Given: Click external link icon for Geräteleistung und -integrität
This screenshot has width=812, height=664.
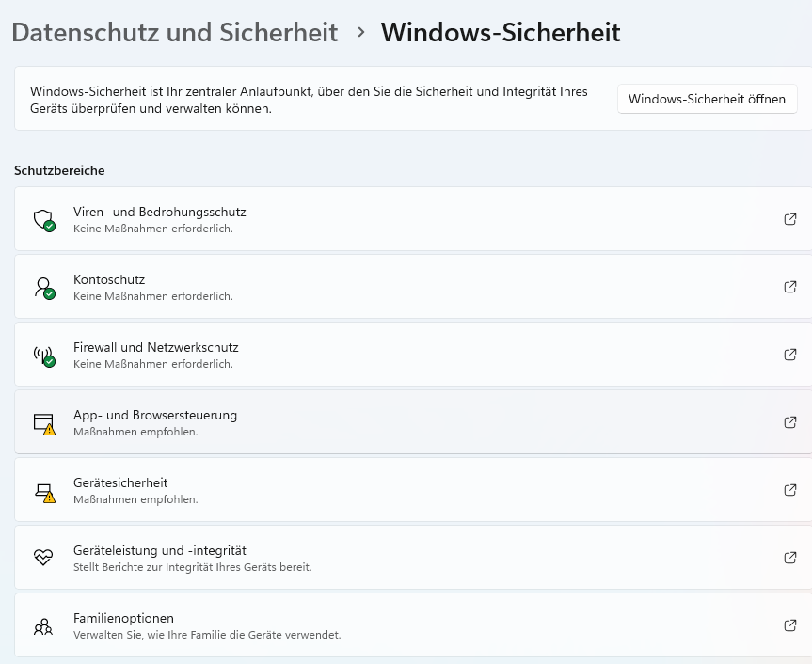Looking at the screenshot, I should [790, 558].
